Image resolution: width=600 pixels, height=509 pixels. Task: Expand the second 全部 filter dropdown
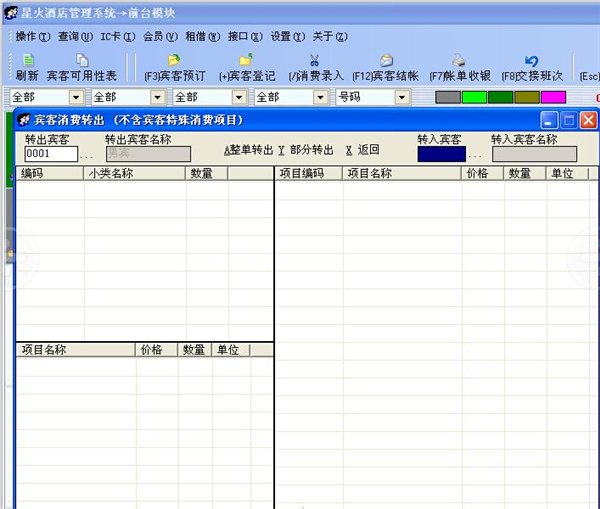tap(158, 97)
